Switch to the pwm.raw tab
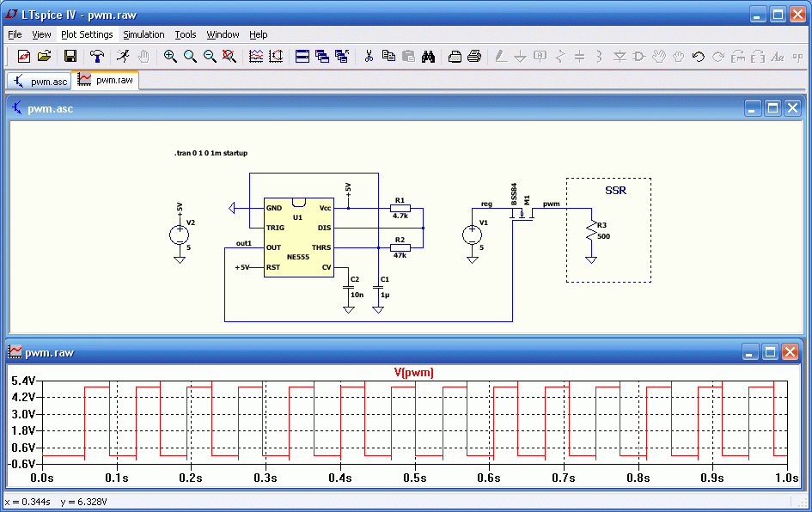The width and height of the screenshot is (812, 512). [105, 80]
